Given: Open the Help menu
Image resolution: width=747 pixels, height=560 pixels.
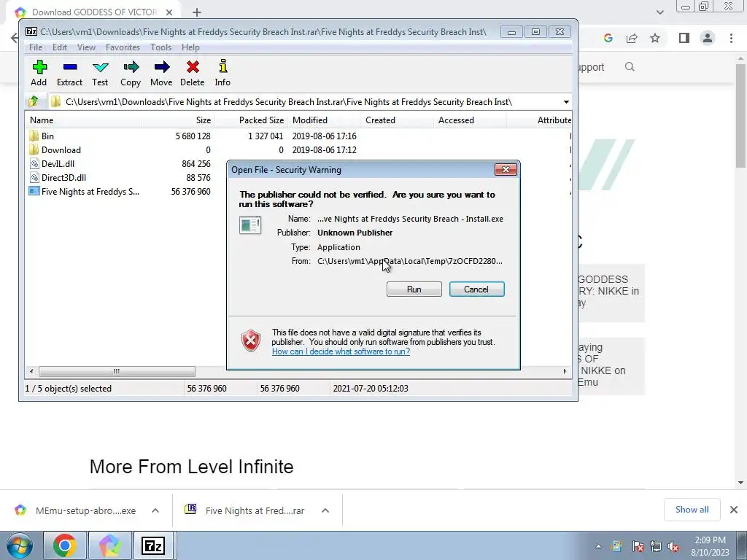Looking at the screenshot, I should pos(190,47).
